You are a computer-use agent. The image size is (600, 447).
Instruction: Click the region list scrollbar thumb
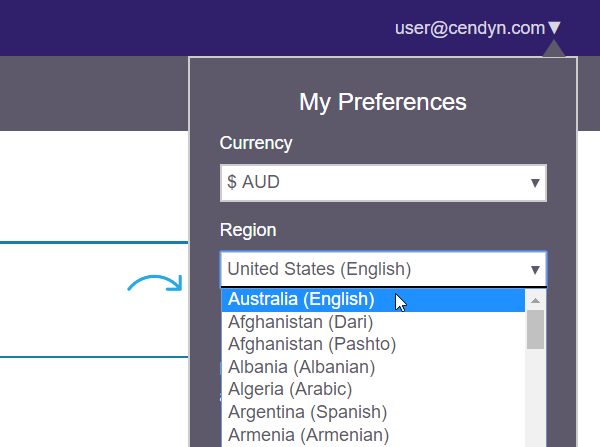[x=535, y=330]
